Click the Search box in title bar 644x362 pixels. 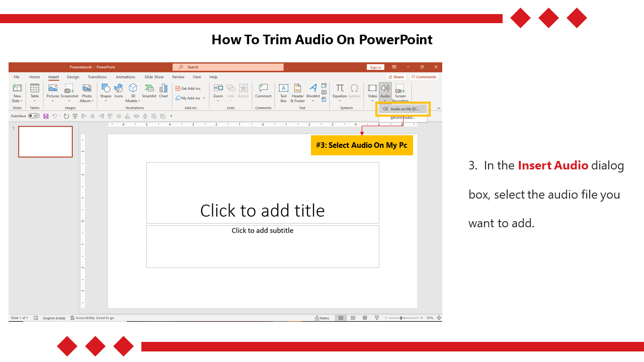228,67
